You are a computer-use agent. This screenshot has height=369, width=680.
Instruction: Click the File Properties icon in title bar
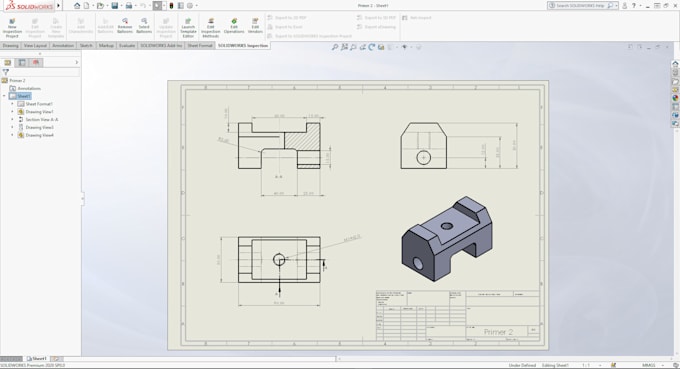point(181,6)
